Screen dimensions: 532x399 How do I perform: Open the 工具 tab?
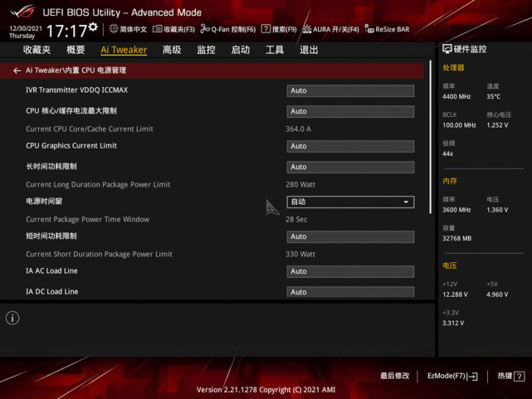point(275,50)
